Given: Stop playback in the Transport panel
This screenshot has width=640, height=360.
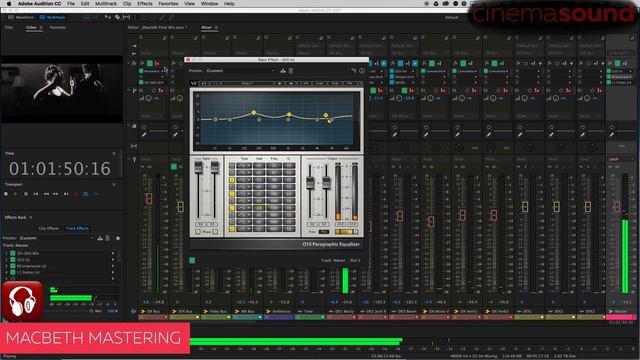Looking at the screenshot, I should point(6,194).
